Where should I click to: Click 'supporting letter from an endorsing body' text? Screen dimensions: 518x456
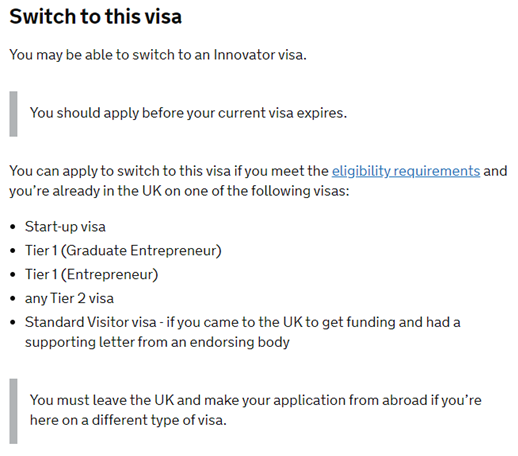157,342
